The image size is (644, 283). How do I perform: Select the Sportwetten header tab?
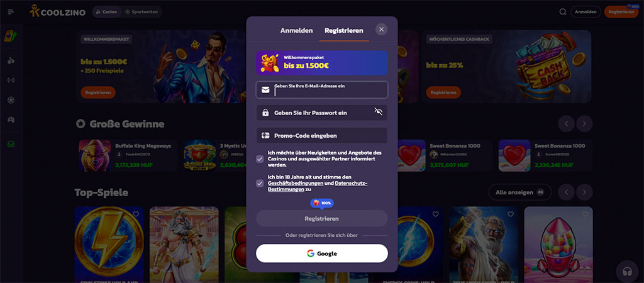coord(142,12)
